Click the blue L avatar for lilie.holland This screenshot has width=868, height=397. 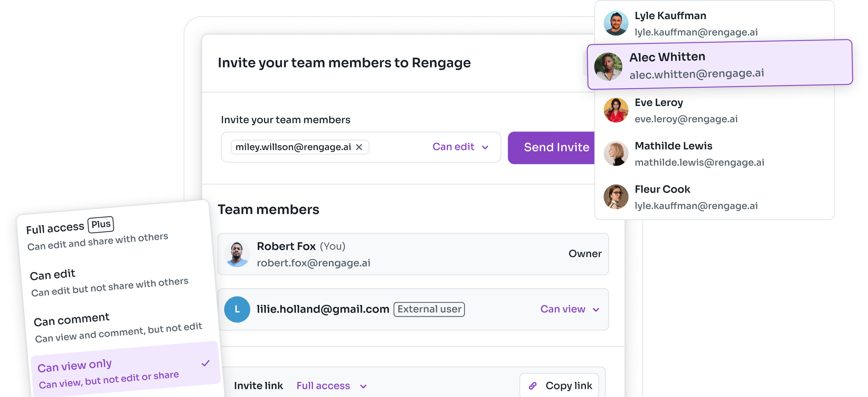coord(237,309)
